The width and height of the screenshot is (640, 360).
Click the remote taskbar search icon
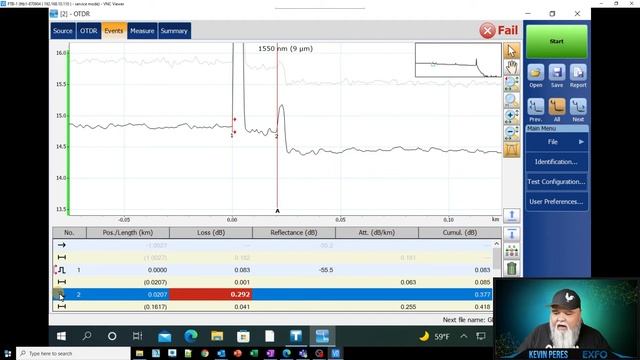coord(87,336)
